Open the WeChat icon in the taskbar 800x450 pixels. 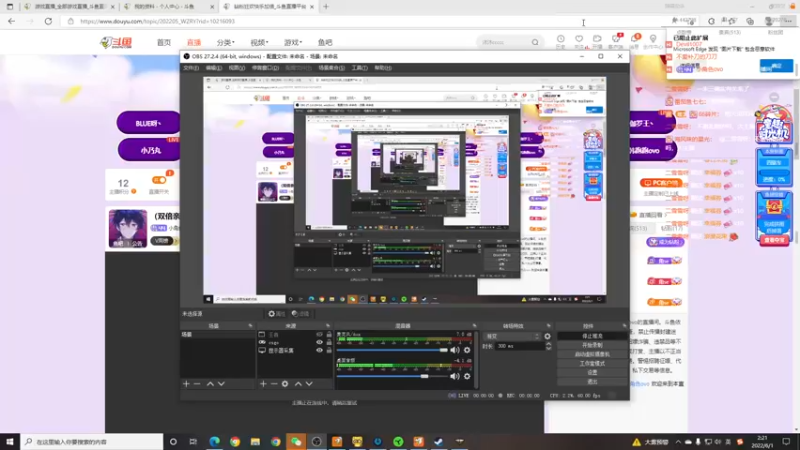click(x=296, y=441)
